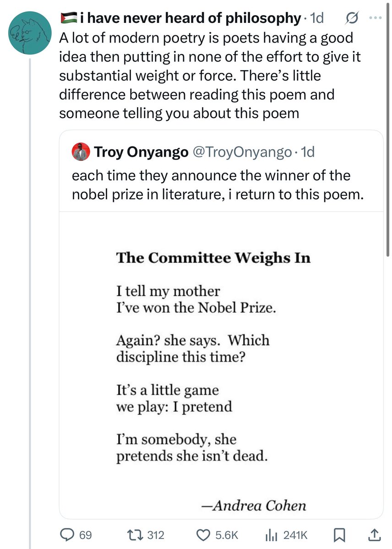392x549 pixels.
Task: Open Troy Onyango's small profile picture
Action: pyautogui.click(x=81, y=152)
